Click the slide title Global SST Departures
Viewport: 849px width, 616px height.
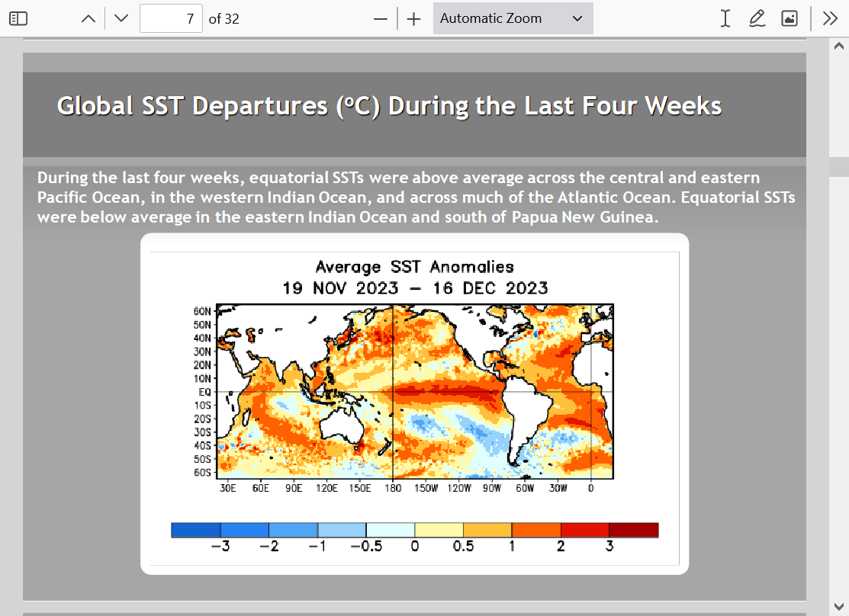pyautogui.click(x=389, y=106)
